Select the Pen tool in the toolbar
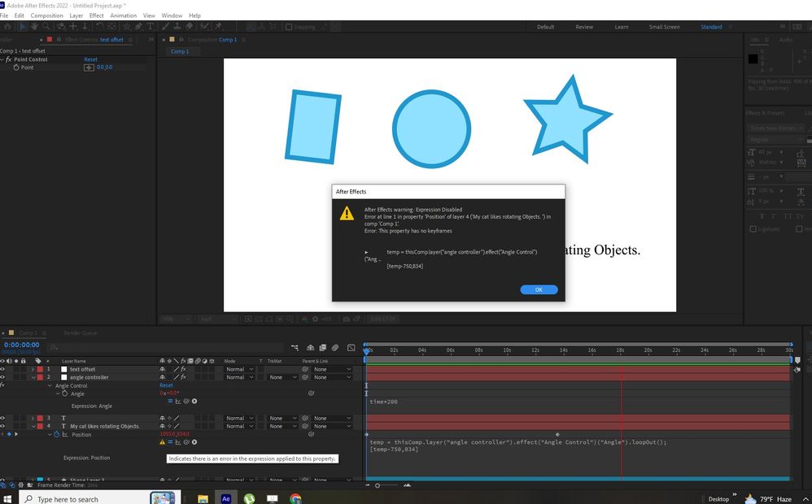The image size is (812, 504). tap(139, 26)
